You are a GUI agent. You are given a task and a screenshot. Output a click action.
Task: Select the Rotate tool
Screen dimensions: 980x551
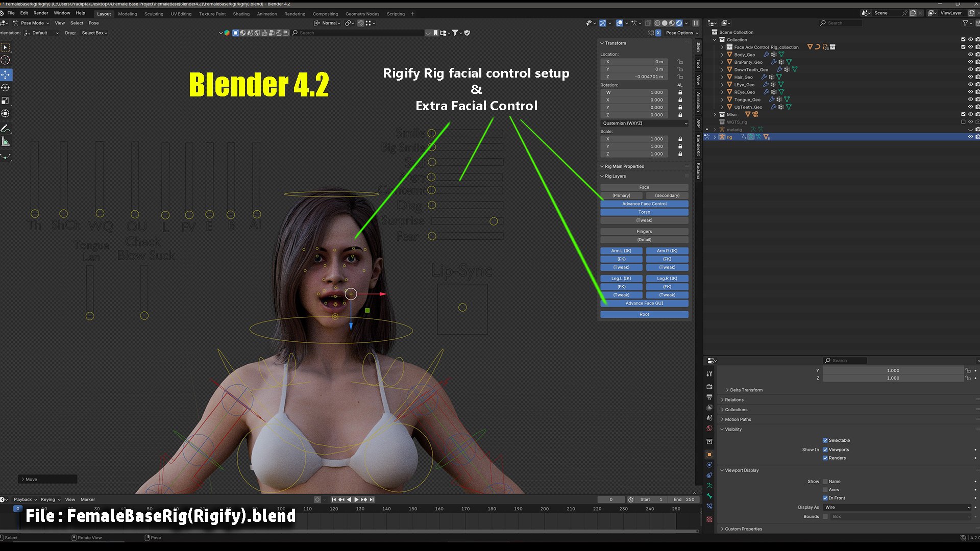click(x=6, y=88)
